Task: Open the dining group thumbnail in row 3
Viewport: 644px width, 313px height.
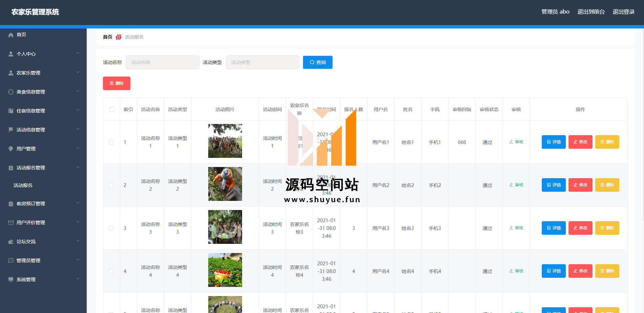Action: click(225, 227)
